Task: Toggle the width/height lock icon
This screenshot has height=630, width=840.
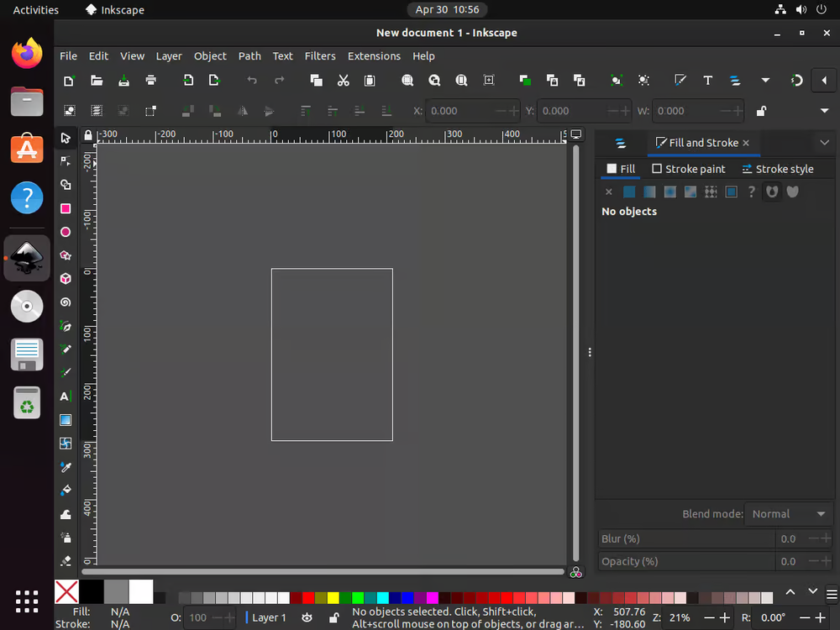Action: 761,111
